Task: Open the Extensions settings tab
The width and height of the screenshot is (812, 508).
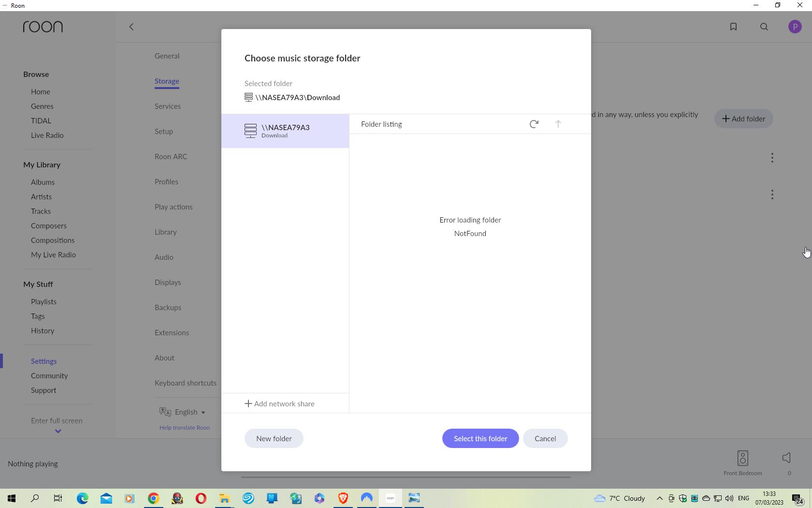Action: click(172, 332)
